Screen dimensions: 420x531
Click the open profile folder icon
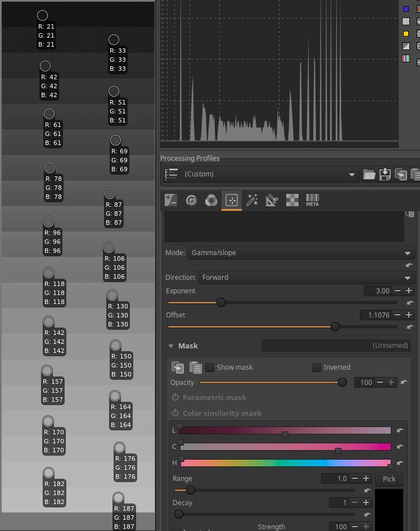pyautogui.click(x=369, y=174)
